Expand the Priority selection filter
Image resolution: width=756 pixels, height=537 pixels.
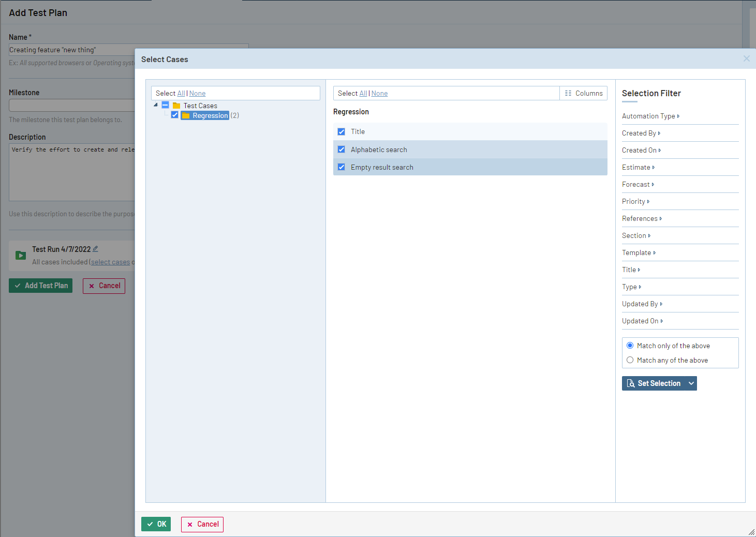coord(635,201)
